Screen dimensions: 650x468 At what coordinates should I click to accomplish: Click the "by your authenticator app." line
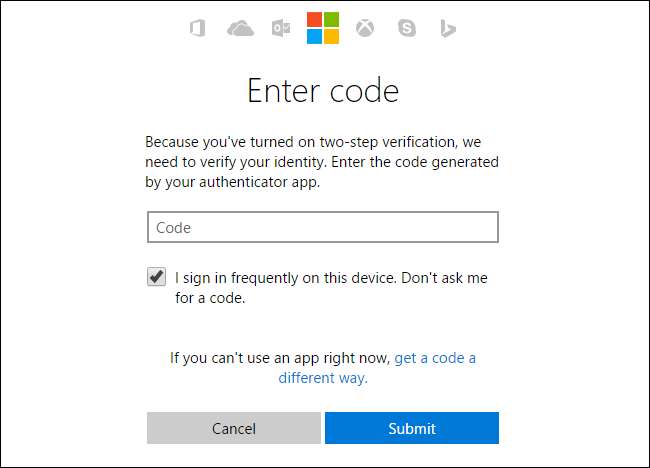[231, 182]
